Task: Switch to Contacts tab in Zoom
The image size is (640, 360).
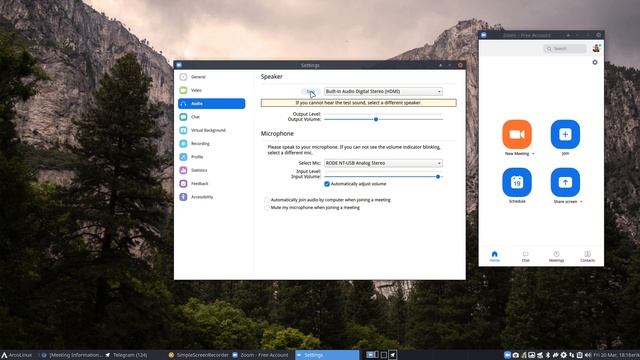Action: click(587, 256)
